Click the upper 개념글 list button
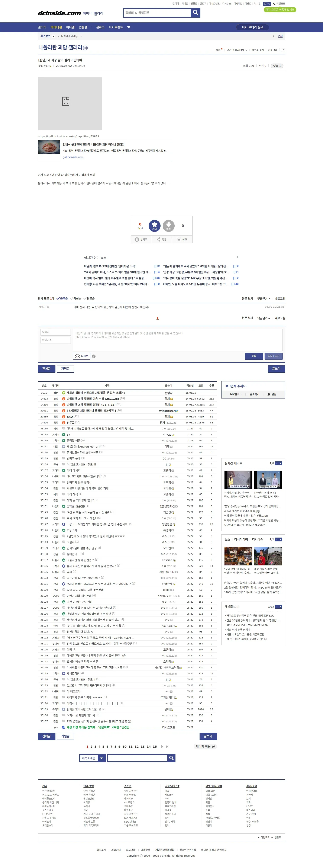Image resolution: width=323 pixels, height=868 pixels. coord(65,369)
